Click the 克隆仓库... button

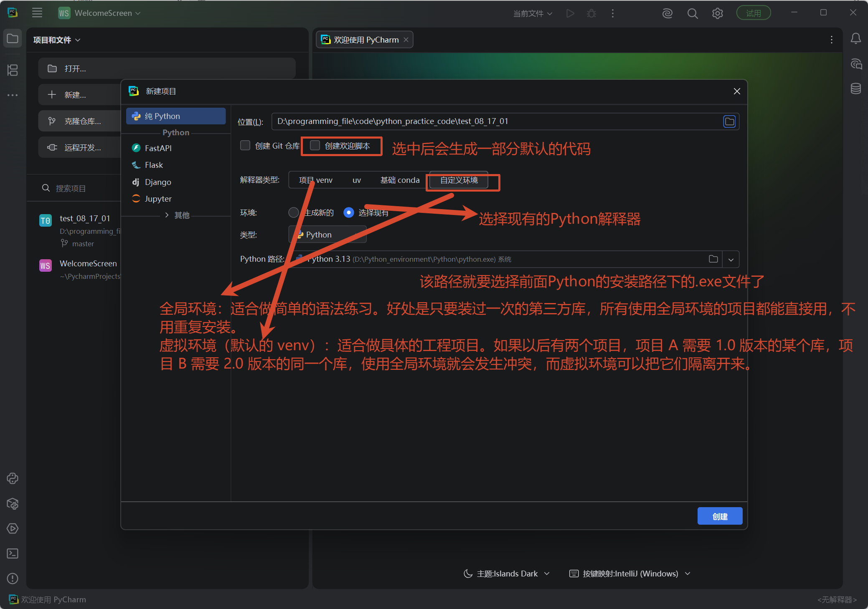79,121
